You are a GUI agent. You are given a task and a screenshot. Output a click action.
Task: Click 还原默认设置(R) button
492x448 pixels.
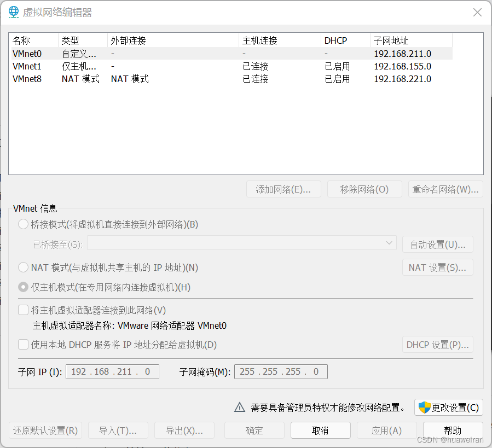coord(45,430)
